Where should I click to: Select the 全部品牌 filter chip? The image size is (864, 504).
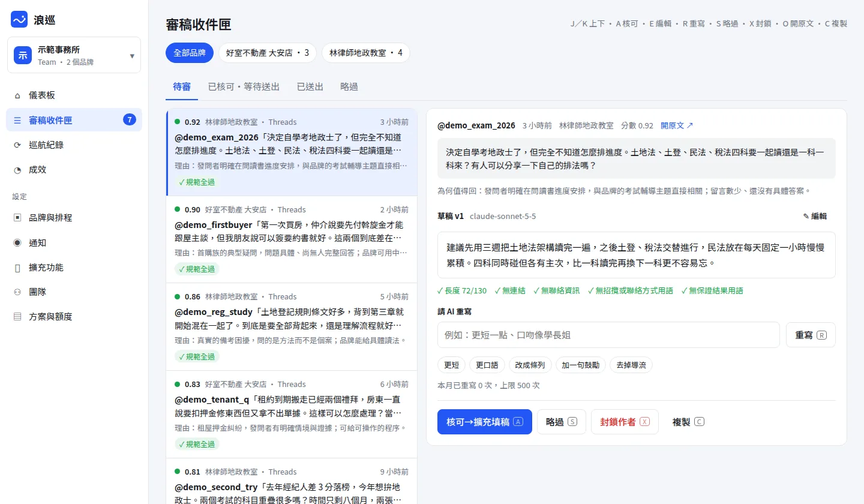[190, 53]
